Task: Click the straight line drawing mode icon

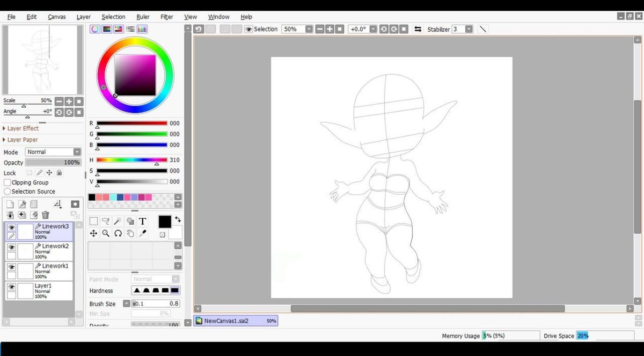Action: coord(482,29)
